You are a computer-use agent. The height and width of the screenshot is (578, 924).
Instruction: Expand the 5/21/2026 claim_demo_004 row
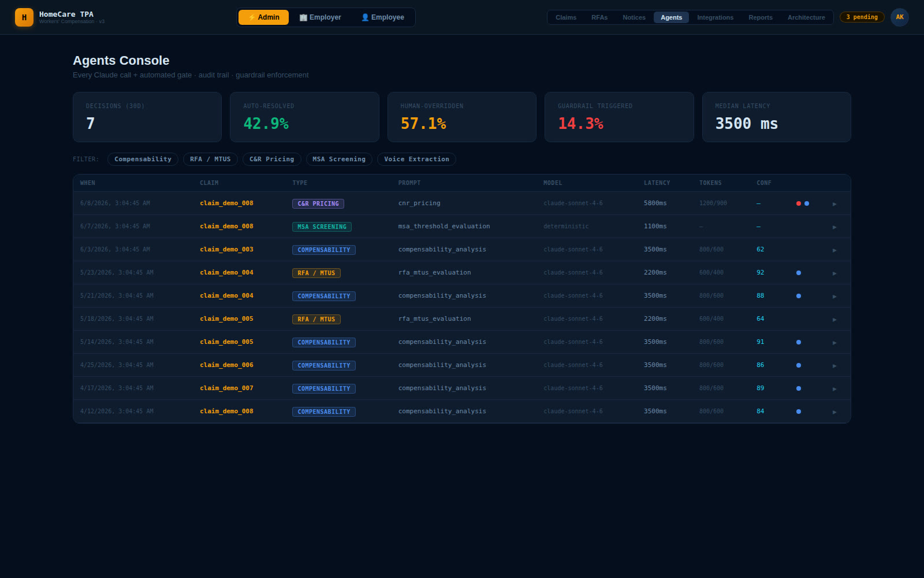click(834, 296)
